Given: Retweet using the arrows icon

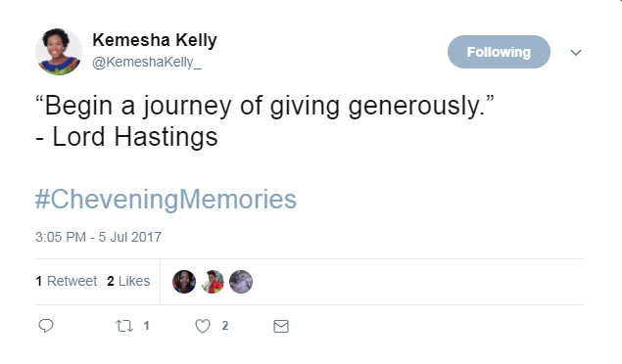Looking at the screenshot, I should pyautogui.click(x=124, y=326).
